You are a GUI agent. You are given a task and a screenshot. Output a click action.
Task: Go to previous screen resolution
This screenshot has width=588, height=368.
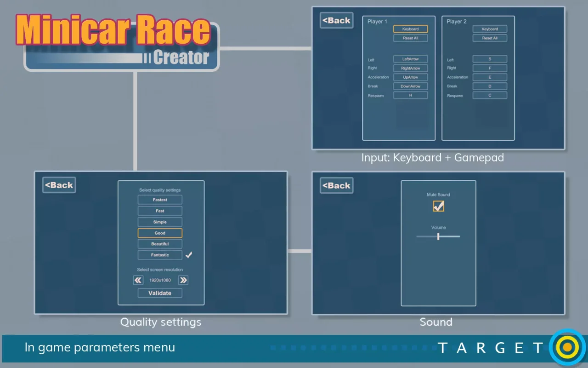pyautogui.click(x=138, y=280)
